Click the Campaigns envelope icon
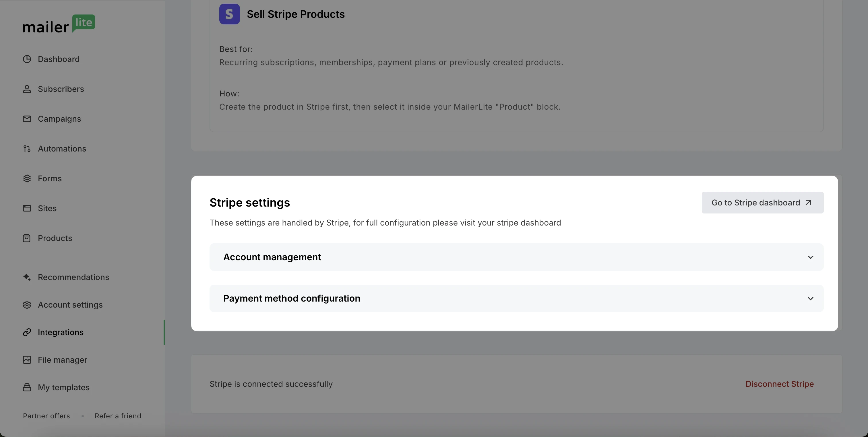 27,119
